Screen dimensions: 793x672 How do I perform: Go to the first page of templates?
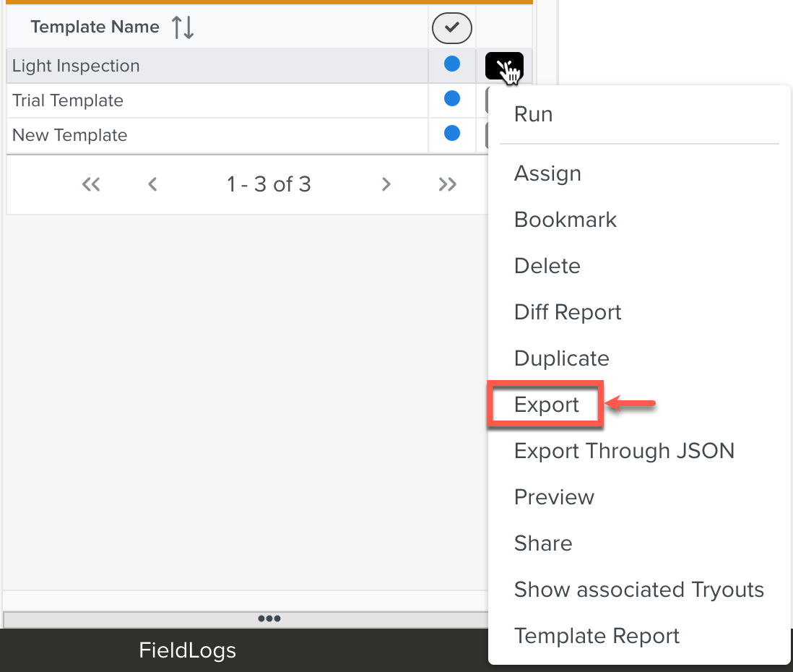click(x=91, y=184)
